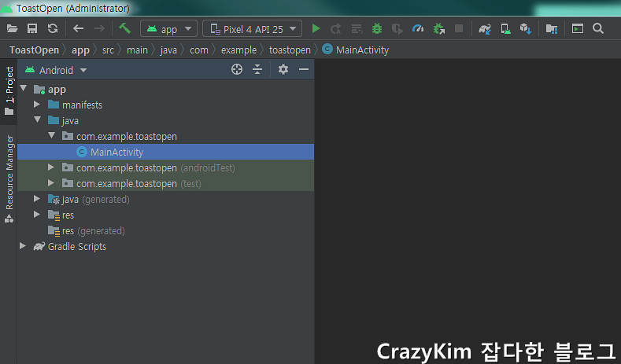The width and height of the screenshot is (621, 364).
Task: Open AVD Manager device icon
Action: [505, 28]
